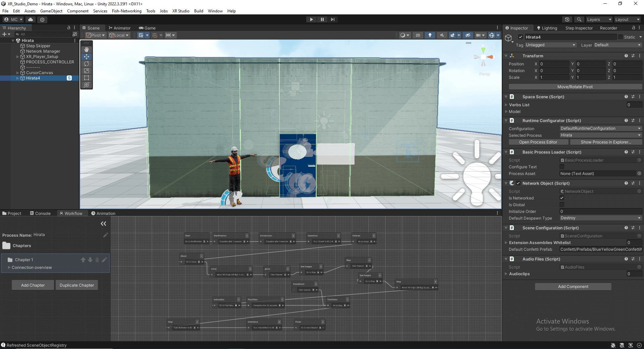Switch to the Console tab

click(x=40, y=214)
